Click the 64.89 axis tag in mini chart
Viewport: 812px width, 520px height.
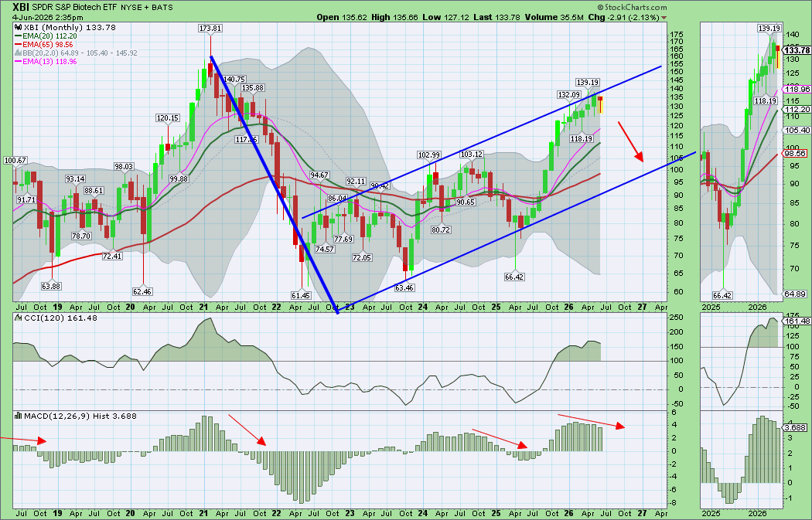796,294
